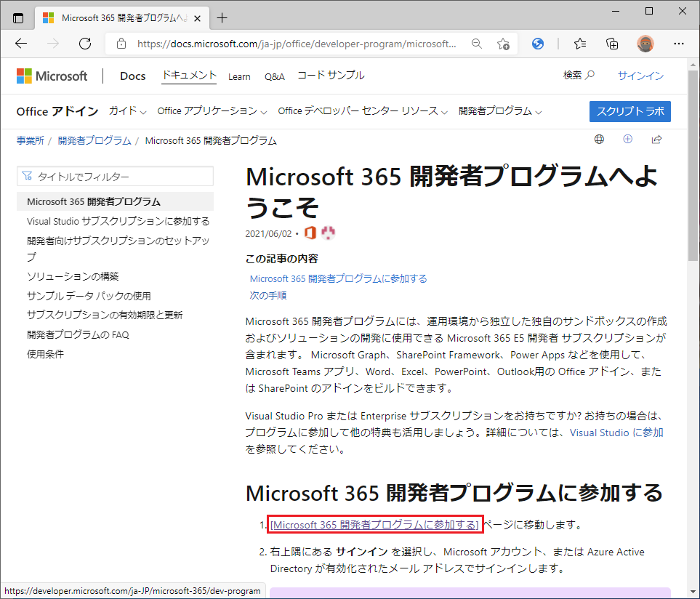Click the contributor avatar next to date
The height and width of the screenshot is (599, 700).
328,233
